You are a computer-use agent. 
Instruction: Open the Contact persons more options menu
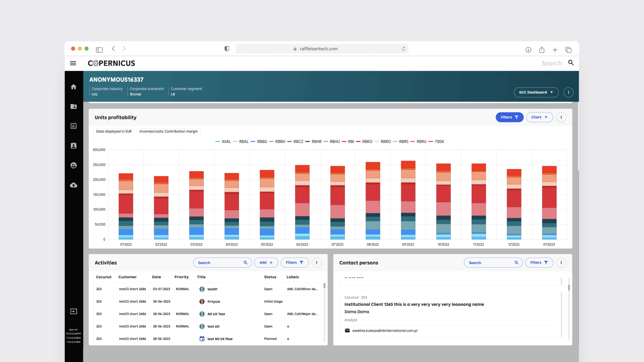click(561, 262)
